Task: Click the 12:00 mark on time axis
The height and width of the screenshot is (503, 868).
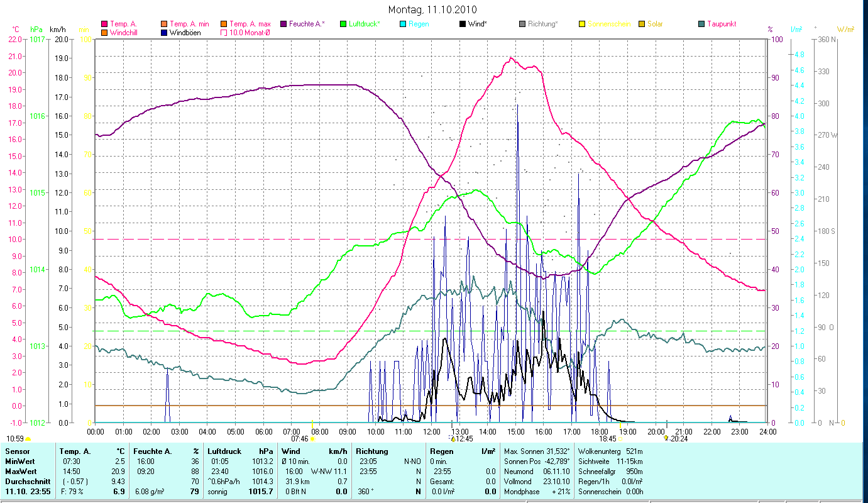Action: pyautogui.click(x=432, y=431)
